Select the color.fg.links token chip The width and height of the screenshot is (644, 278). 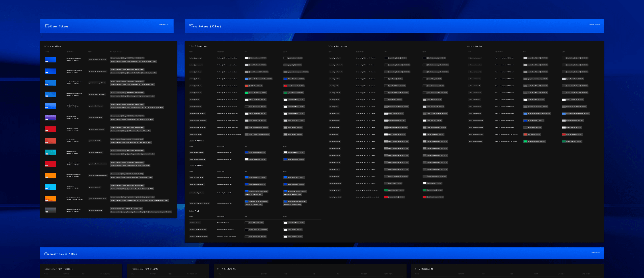[195, 79]
